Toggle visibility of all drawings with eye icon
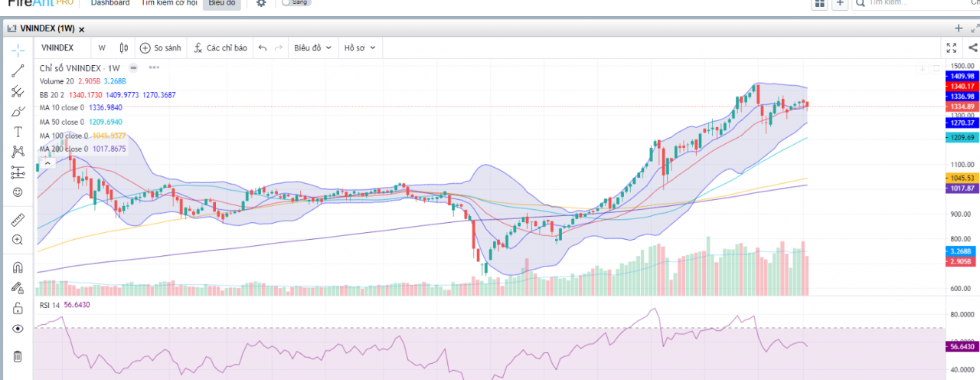This screenshot has width=980, height=380. [x=18, y=329]
